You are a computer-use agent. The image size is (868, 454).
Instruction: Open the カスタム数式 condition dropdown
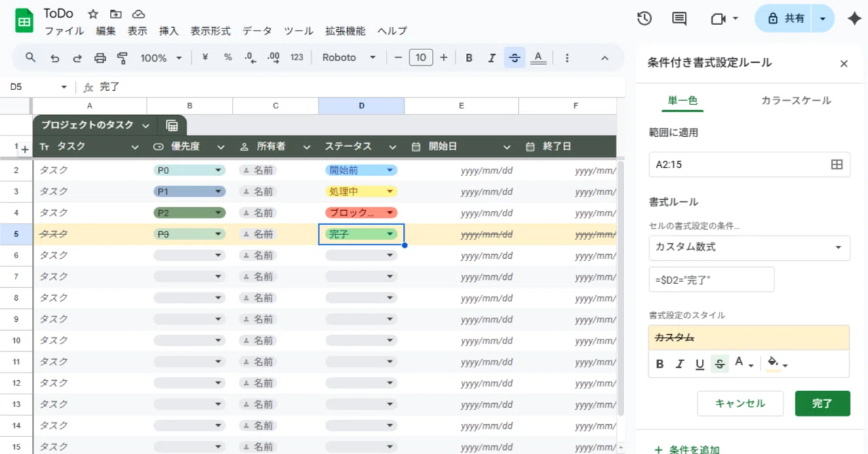749,247
